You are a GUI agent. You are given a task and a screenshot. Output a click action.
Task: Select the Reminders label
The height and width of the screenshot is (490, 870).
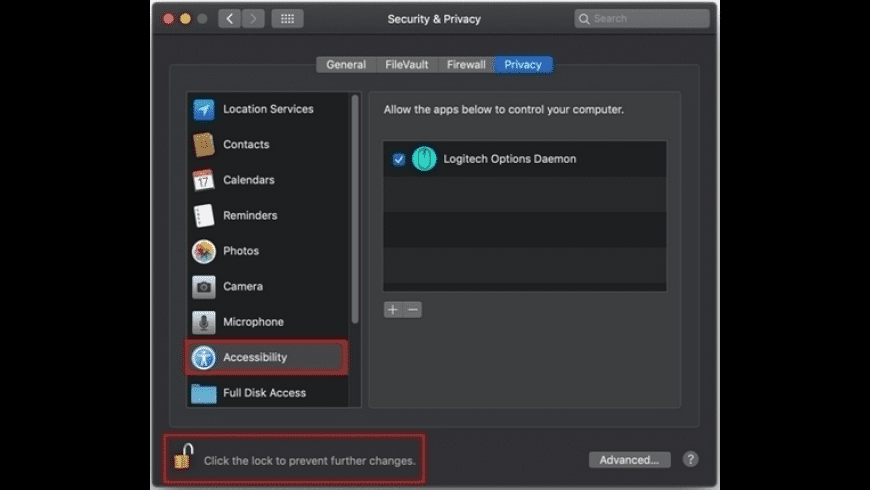(x=250, y=215)
